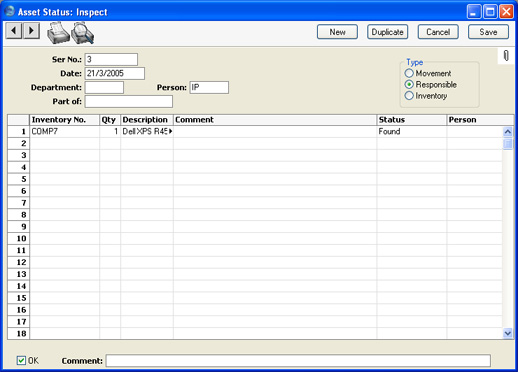Maximize the Asset Status window
Image resolution: width=518 pixels, height=372 pixels.
[x=490, y=12]
